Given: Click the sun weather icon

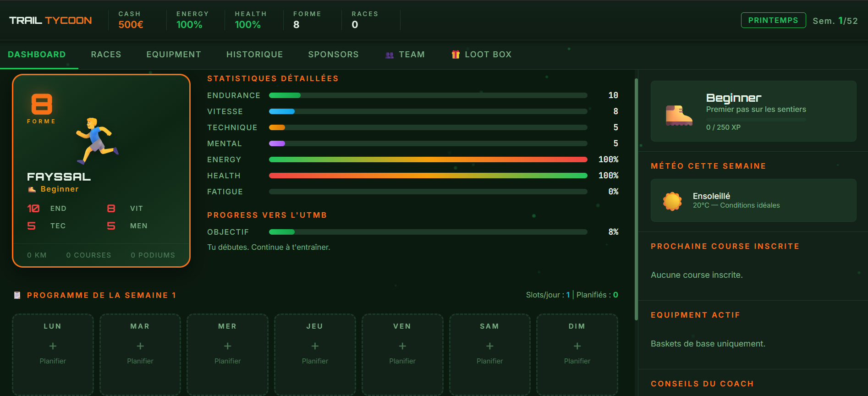Looking at the screenshot, I should (672, 201).
